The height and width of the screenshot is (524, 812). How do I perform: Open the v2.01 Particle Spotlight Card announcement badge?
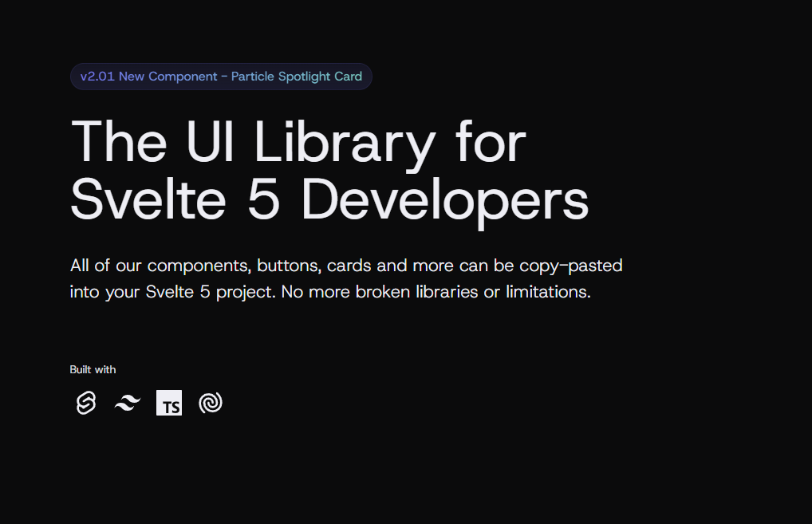[x=221, y=77]
